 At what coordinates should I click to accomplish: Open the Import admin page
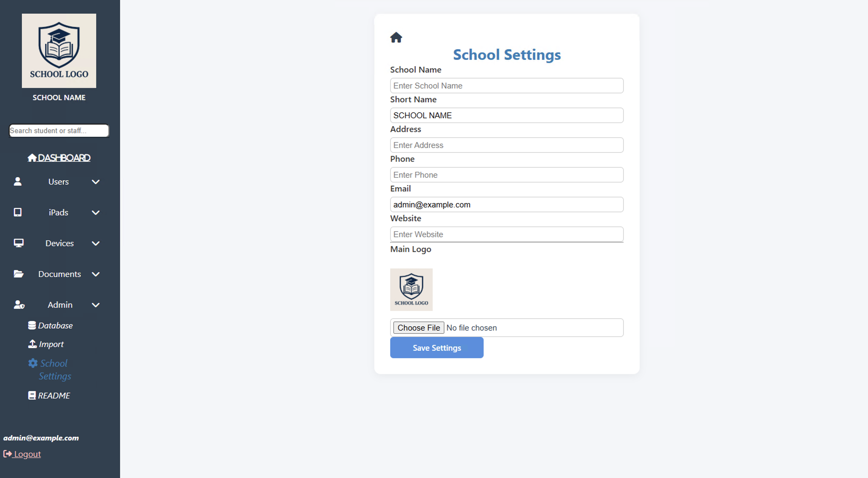[50, 344]
